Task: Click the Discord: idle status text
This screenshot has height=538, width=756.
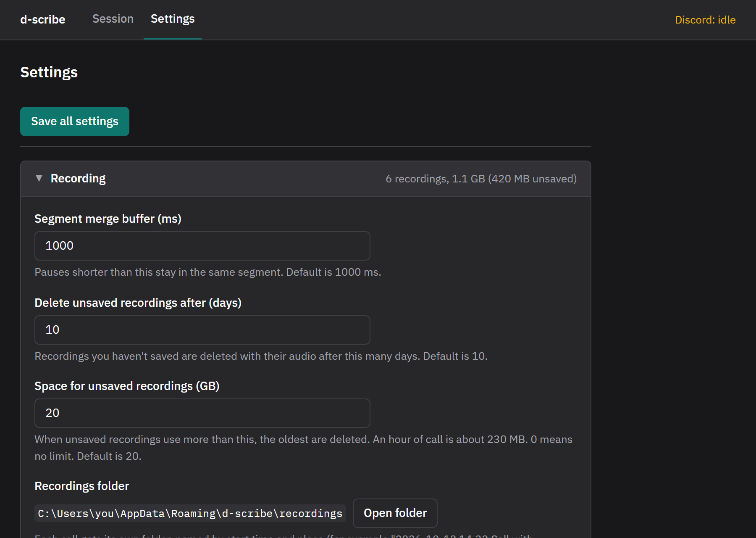Action: [705, 20]
